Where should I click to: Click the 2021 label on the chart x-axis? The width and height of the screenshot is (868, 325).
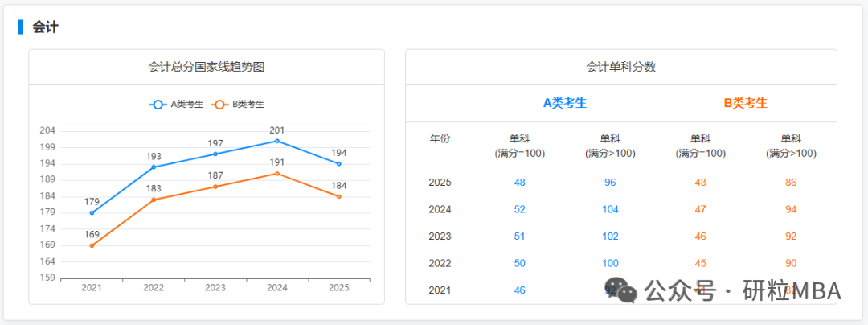92,288
